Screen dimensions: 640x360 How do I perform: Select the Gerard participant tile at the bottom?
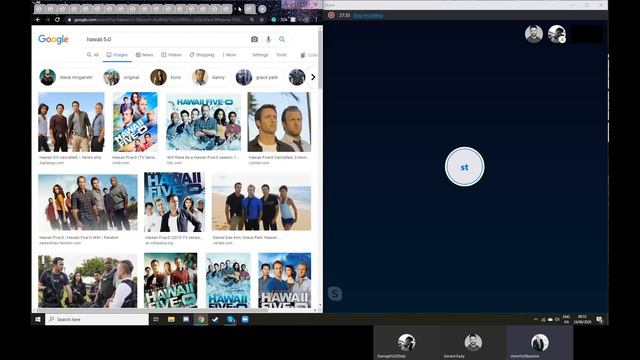(x=473, y=344)
